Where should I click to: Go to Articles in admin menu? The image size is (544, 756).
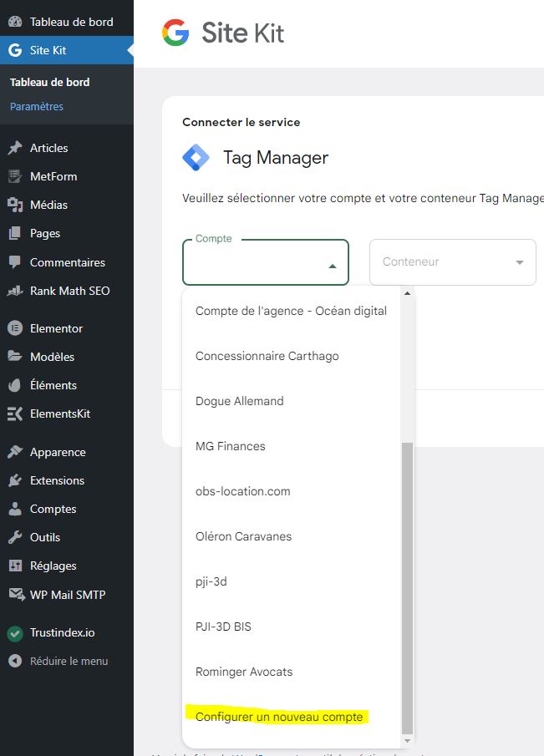[x=48, y=148]
